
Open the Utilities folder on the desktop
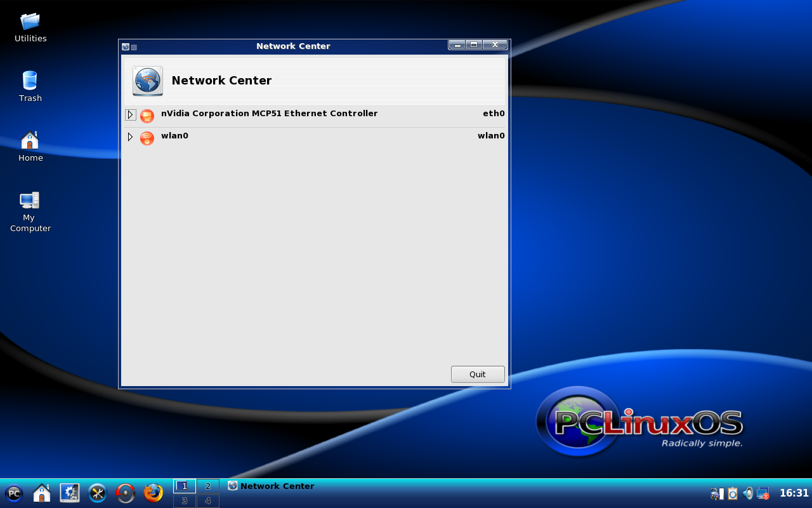30,28
